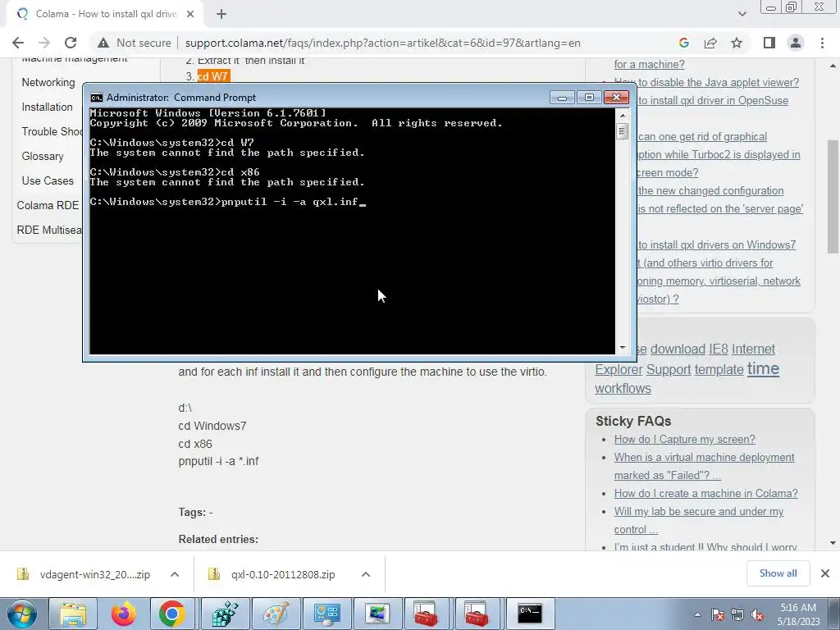Open Chrome three-dot menu
The image size is (840, 630).
tap(822, 43)
